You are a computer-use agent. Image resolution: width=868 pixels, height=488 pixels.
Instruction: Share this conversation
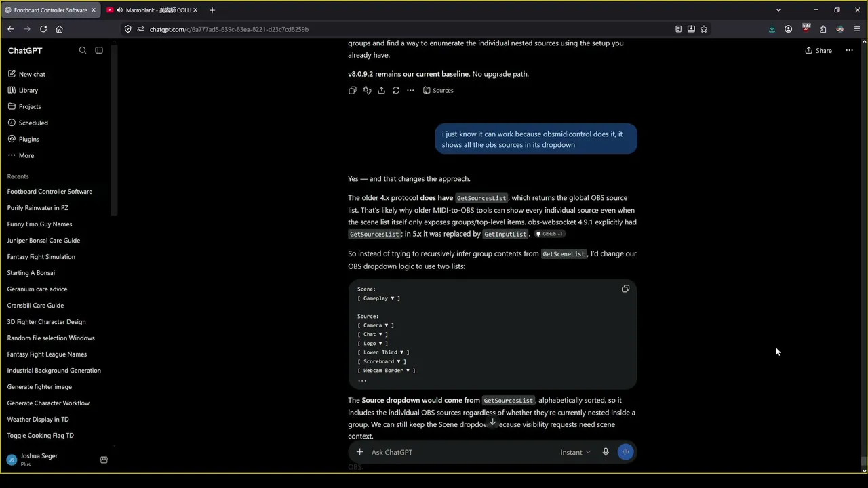point(818,50)
